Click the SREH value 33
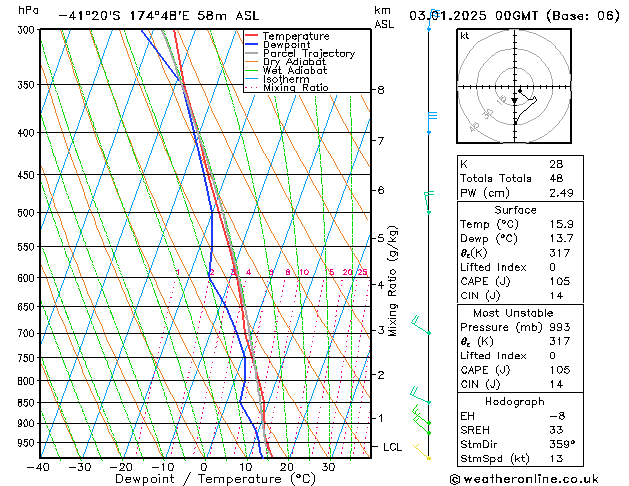The height and width of the screenshot is (486, 629). [x=556, y=430]
